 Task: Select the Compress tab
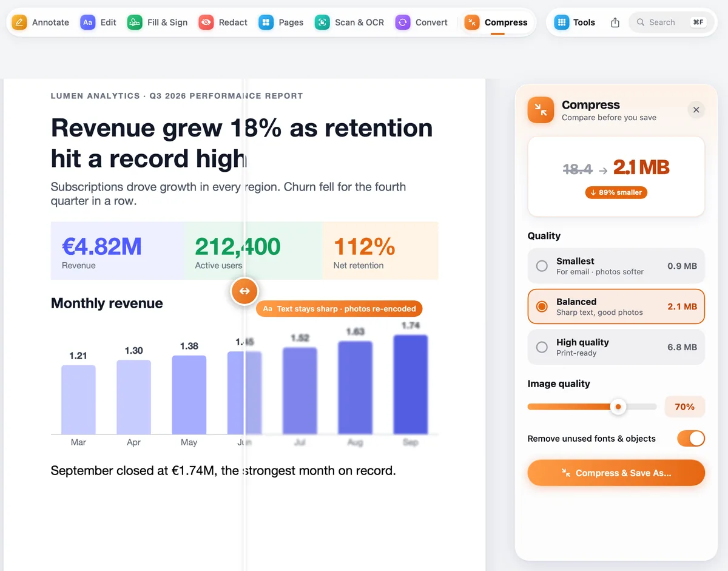pyautogui.click(x=496, y=22)
